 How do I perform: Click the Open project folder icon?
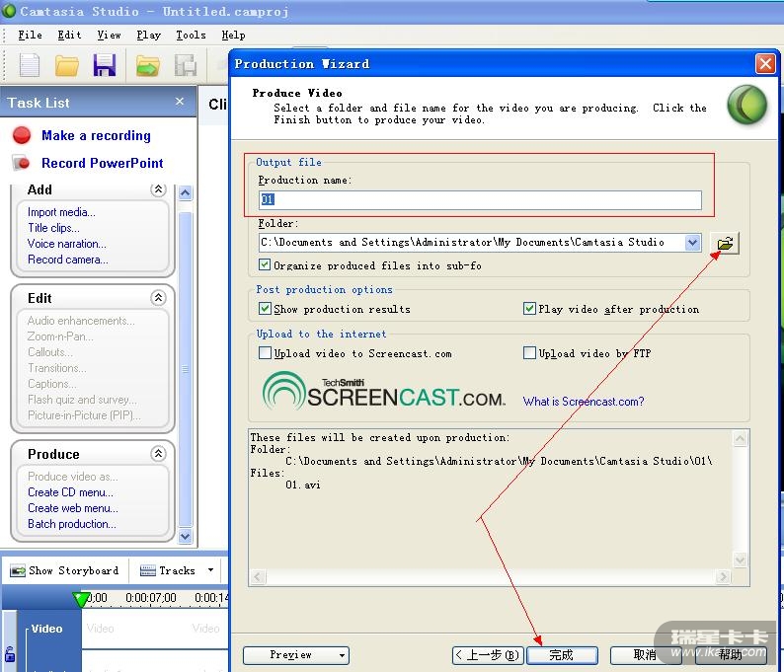point(67,65)
